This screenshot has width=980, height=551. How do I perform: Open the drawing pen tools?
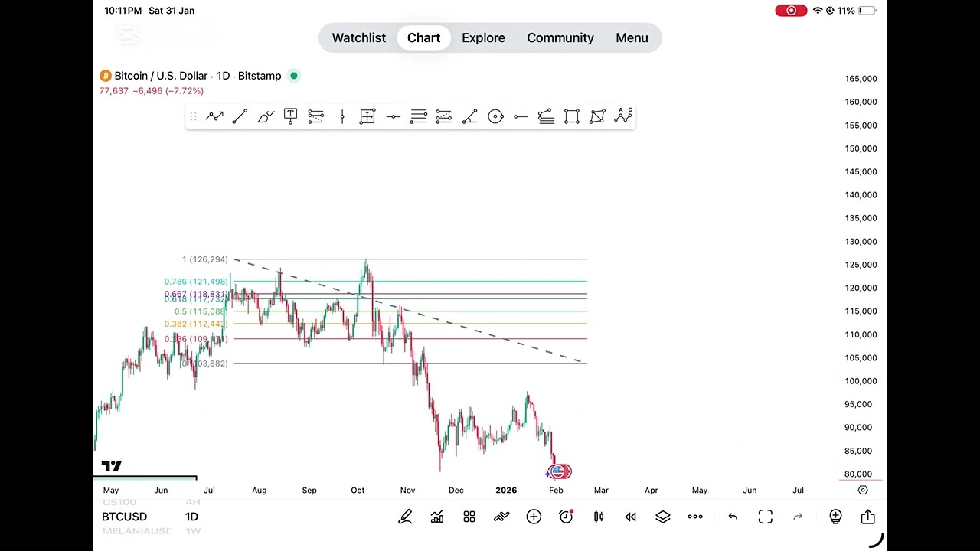[405, 517]
